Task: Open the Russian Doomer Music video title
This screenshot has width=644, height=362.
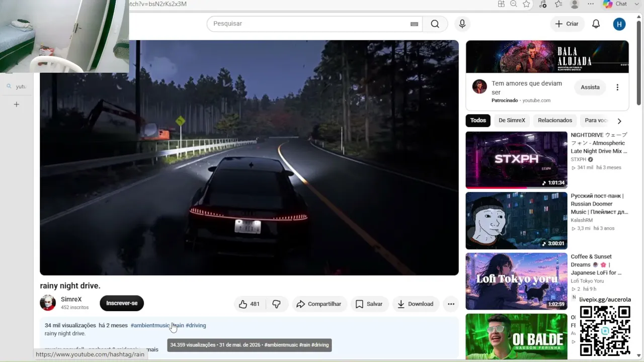Action: coord(599,204)
